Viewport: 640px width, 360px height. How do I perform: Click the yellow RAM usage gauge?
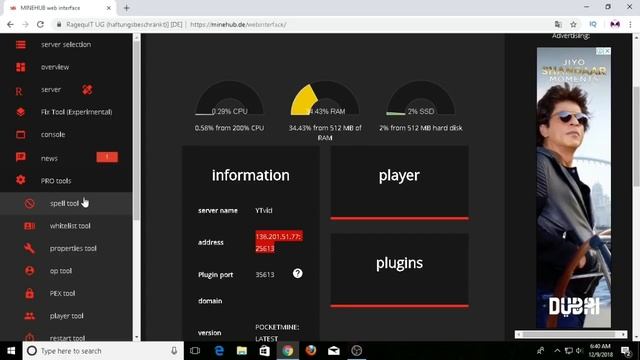pyautogui.click(x=325, y=98)
